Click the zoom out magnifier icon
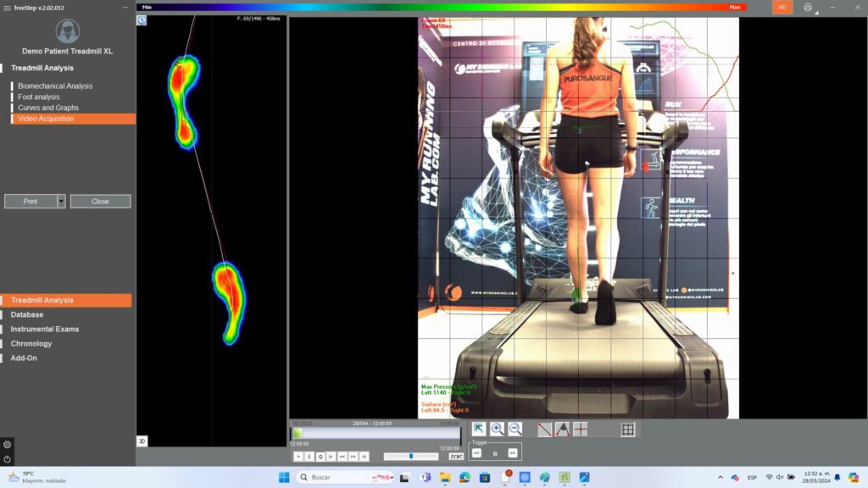This screenshot has width=868, height=488. click(x=514, y=430)
